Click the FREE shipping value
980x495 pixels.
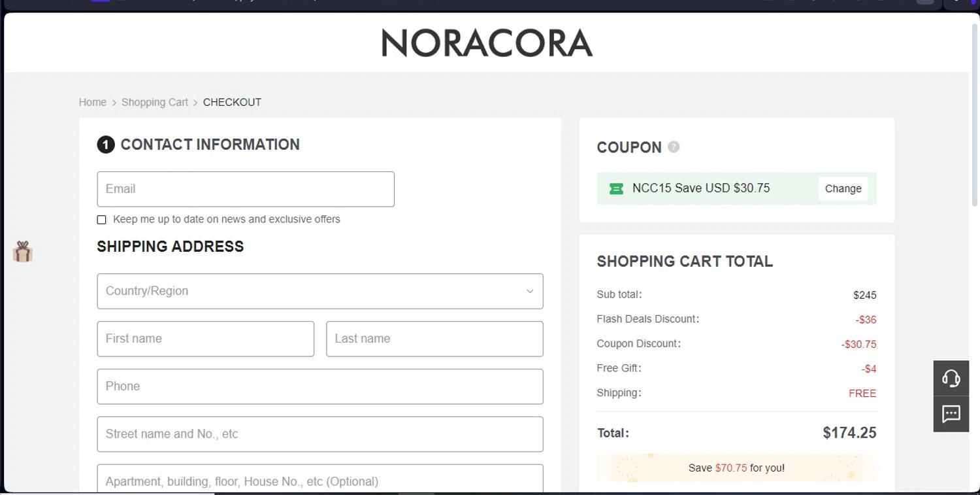coord(862,393)
